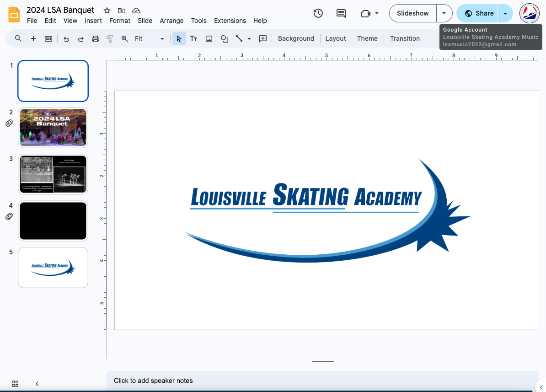Click the Share button

tap(477, 13)
